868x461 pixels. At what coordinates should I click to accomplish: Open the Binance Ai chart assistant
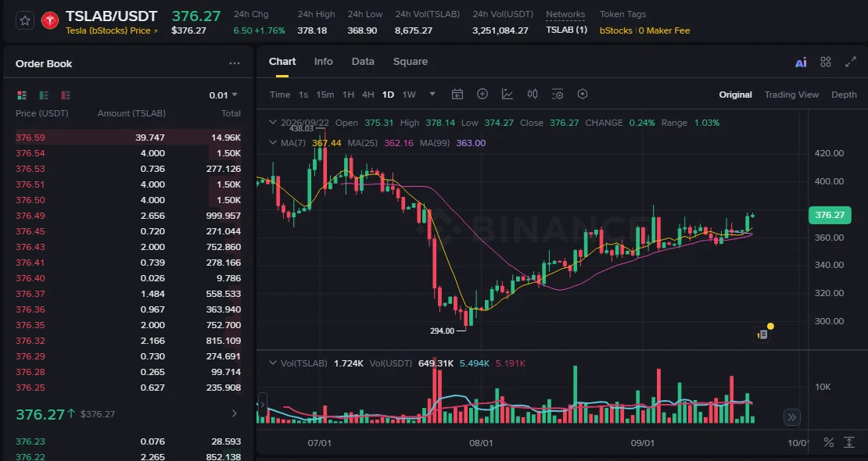801,63
